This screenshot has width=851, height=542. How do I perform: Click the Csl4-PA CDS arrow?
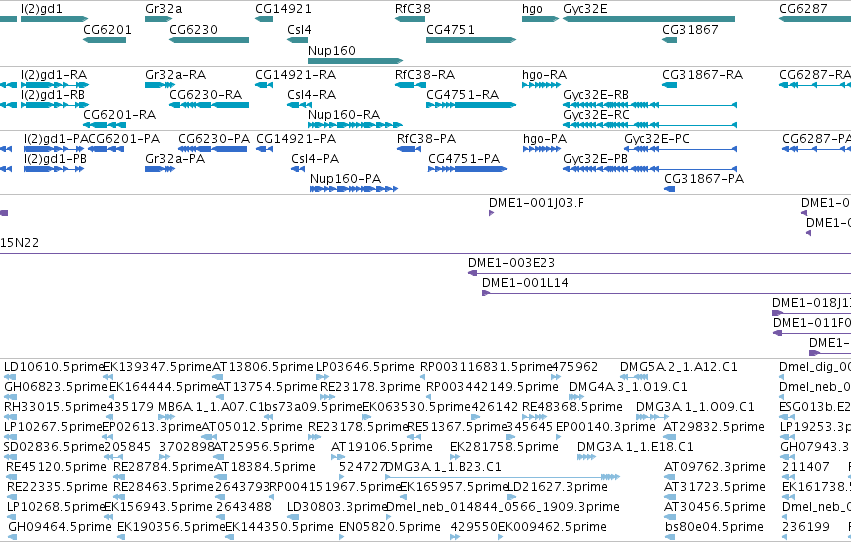coord(298,169)
